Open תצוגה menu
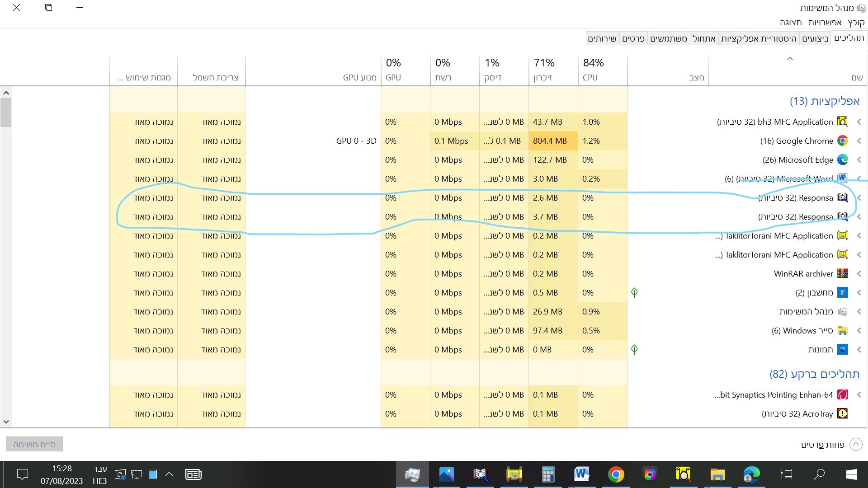Image resolution: width=868 pixels, height=488 pixels. click(x=791, y=22)
